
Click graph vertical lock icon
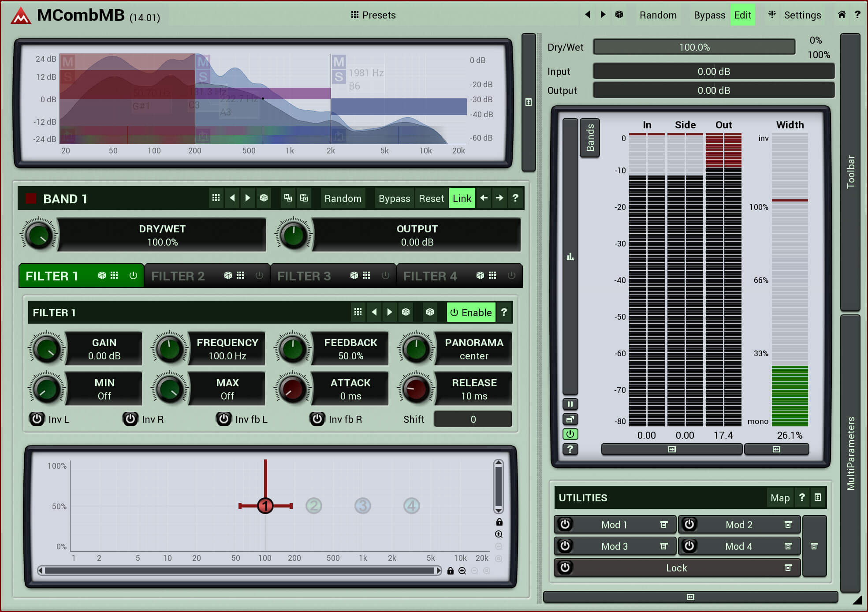coord(499,522)
